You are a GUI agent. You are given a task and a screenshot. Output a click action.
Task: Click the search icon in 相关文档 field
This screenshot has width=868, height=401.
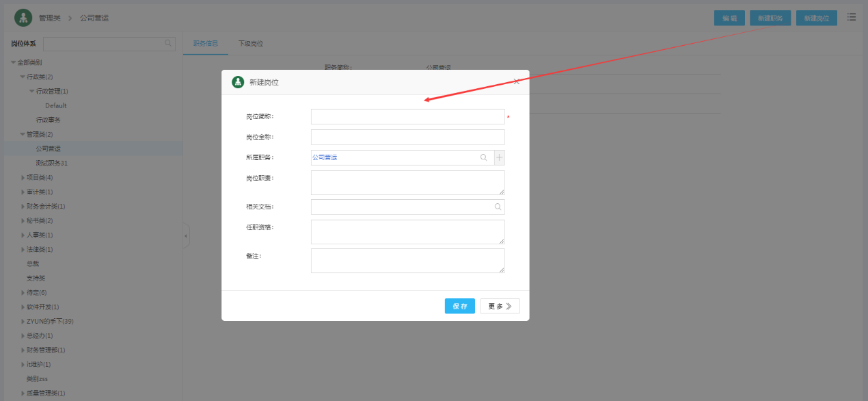498,207
